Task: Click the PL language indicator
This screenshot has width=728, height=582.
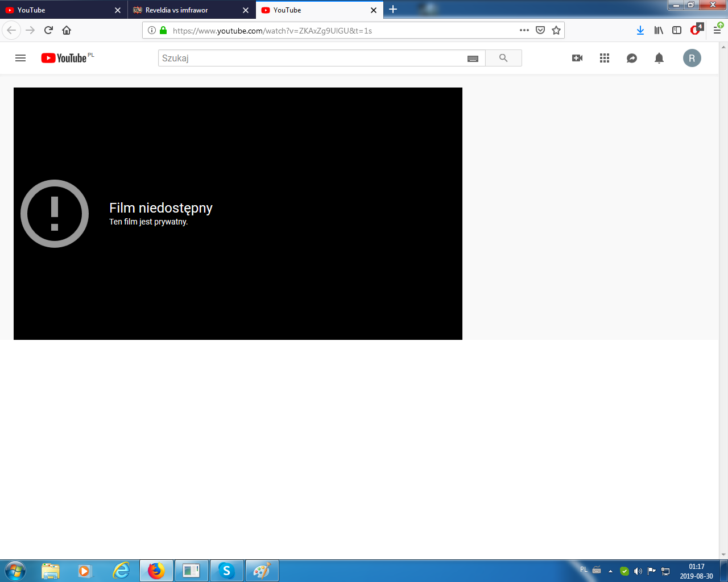Action: point(584,570)
